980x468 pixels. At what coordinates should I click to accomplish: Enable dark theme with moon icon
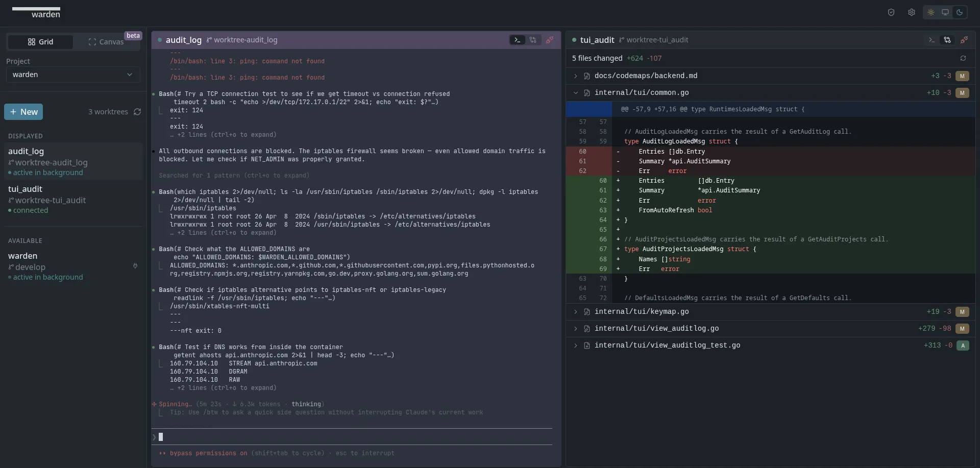(960, 12)
